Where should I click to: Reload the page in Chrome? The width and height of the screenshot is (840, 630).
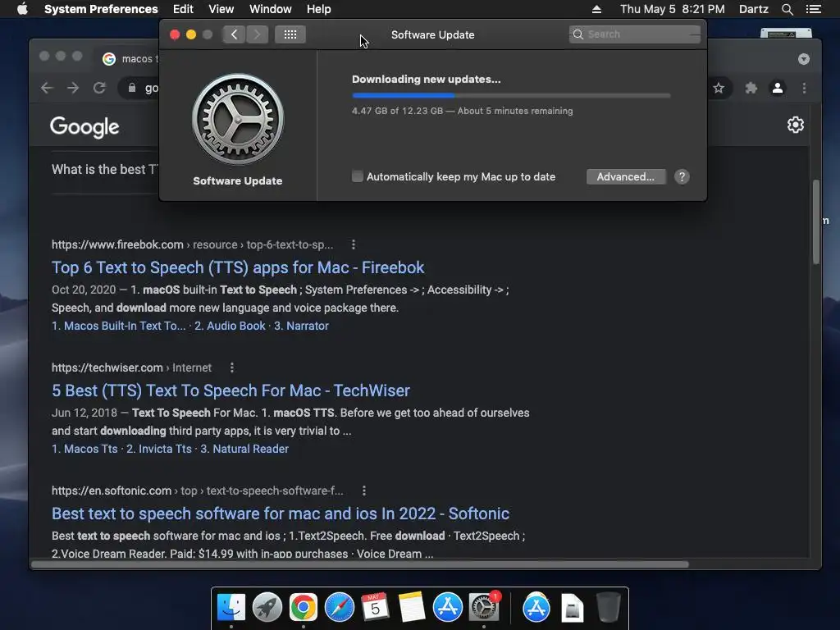click(99, 88)
